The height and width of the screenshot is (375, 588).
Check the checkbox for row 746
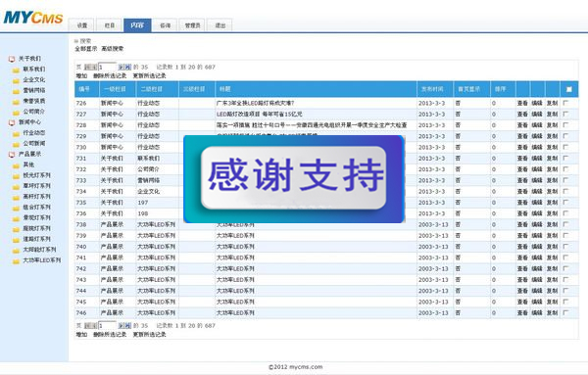tap(565, 312)
